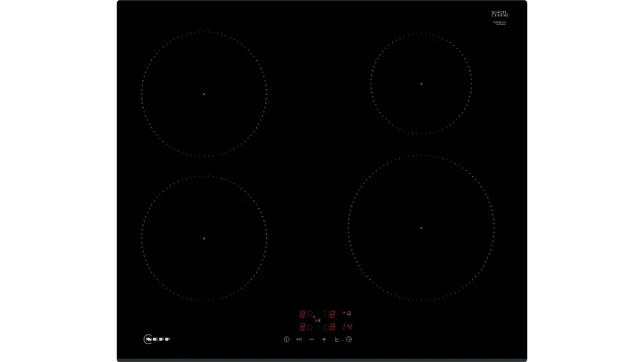Screen dimensions: 644x362
Task: Tap the boost flask-shaped icon
Action: pos(336,339)
